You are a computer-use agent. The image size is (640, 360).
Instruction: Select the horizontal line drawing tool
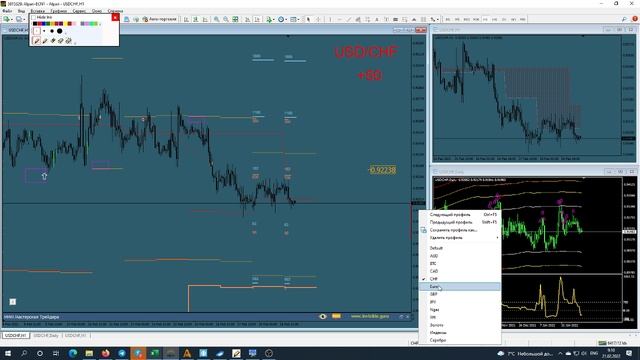point(340,19)
